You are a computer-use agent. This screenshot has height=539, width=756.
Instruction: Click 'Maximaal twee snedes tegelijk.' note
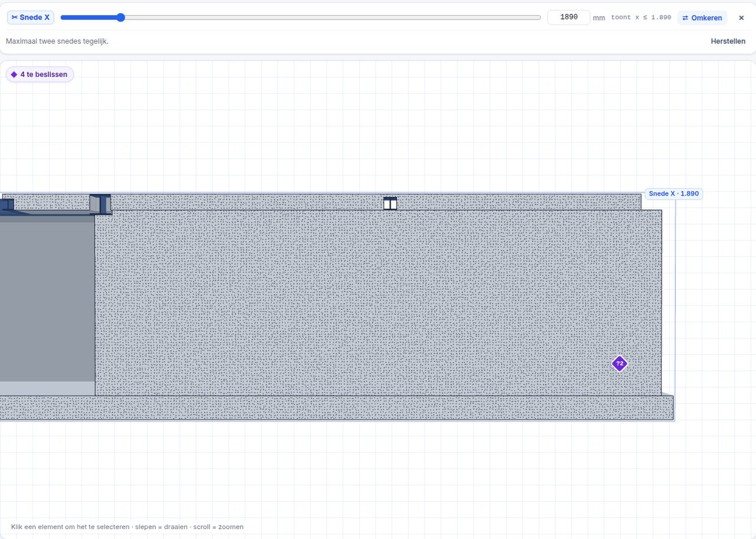(57, 41)
